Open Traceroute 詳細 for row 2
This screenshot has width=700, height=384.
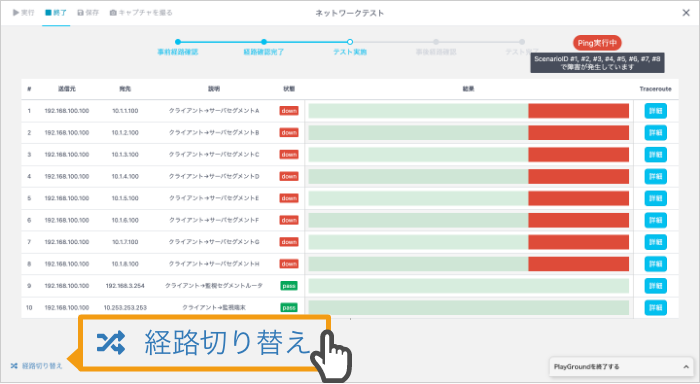tap(655, 133)
